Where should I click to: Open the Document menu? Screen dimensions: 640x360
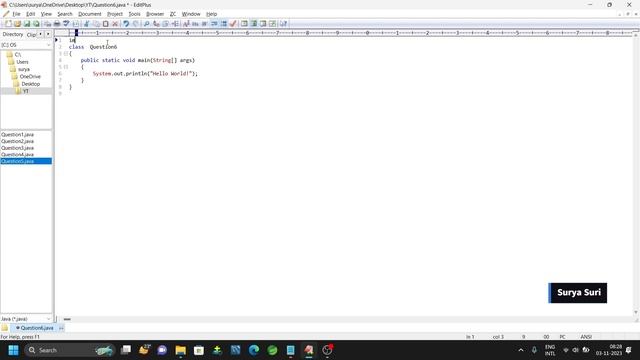pyautogui.click(x=90, y=14)
